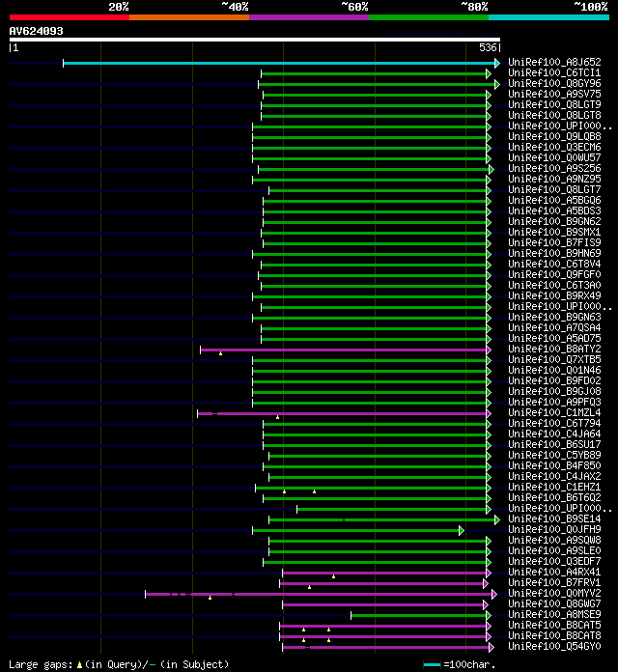The image size is (618, 672).
Task: Select the UniRef100_Q54GY0 entry
Action: [x=554, y=646]
